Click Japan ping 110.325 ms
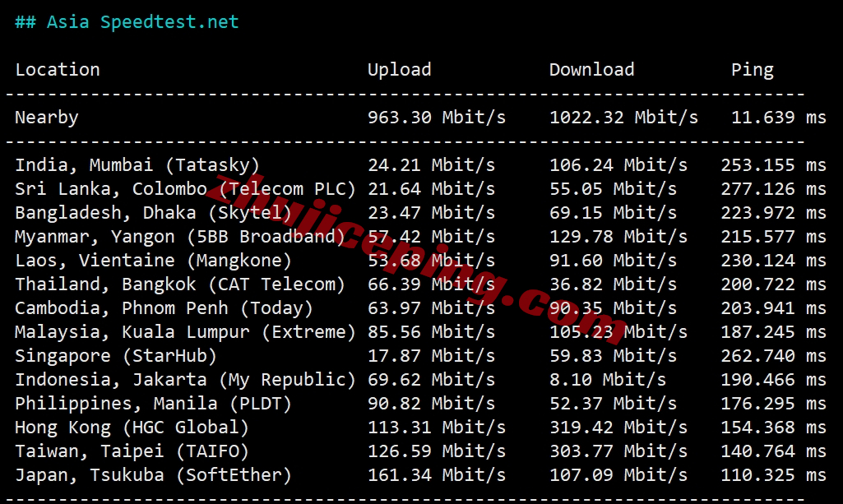 [x=774, y=475]
